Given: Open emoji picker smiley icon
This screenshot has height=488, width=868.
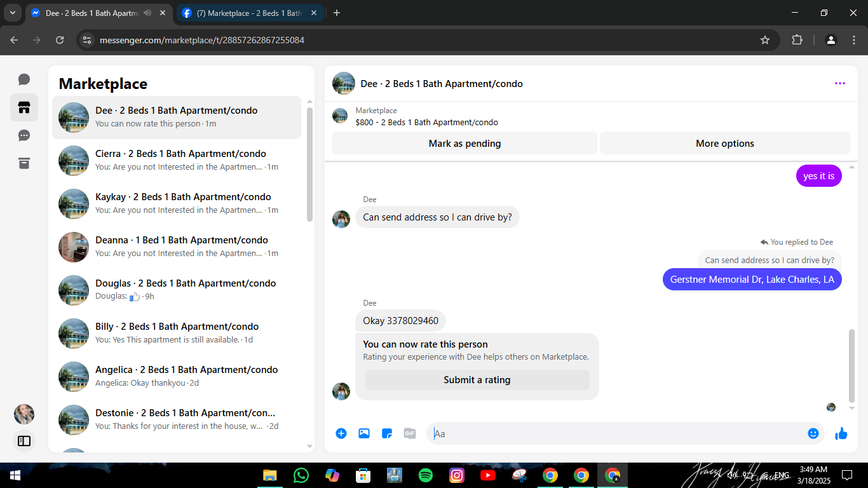Looking at the screenshot, I should pos(813,433).
